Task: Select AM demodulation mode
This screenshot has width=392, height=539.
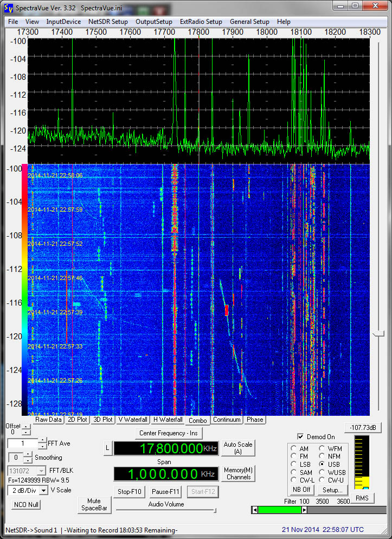Action: click(x=293, y=448)
